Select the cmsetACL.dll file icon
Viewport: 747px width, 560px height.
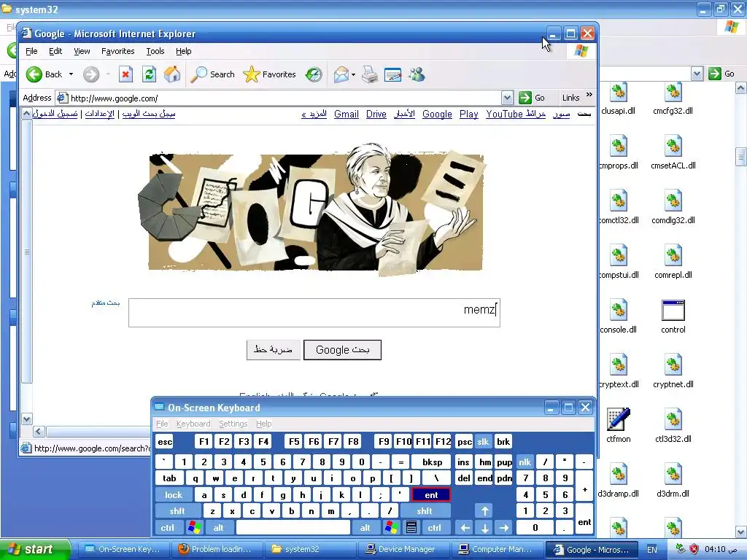673,146
